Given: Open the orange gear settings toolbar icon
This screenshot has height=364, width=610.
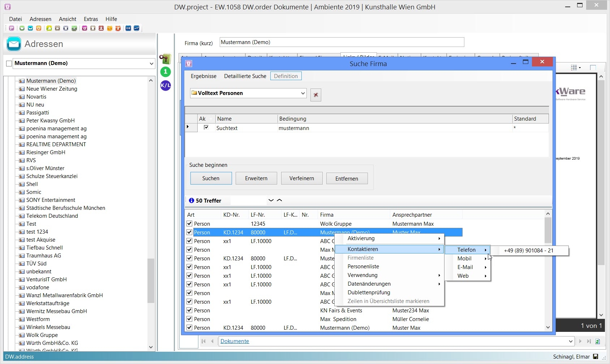Looking at the screenshot, I should click(39, 28).
